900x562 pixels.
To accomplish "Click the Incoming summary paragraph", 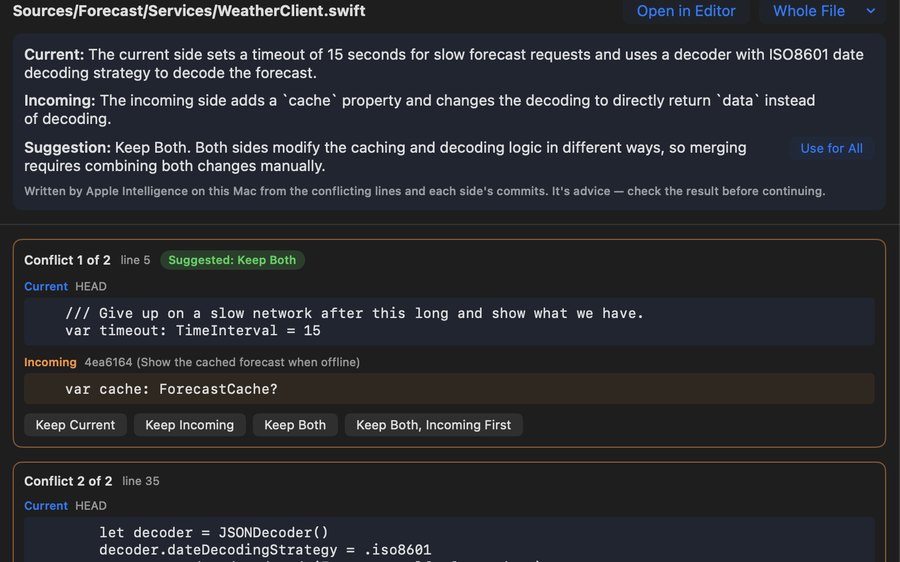I will click(420, 110).
